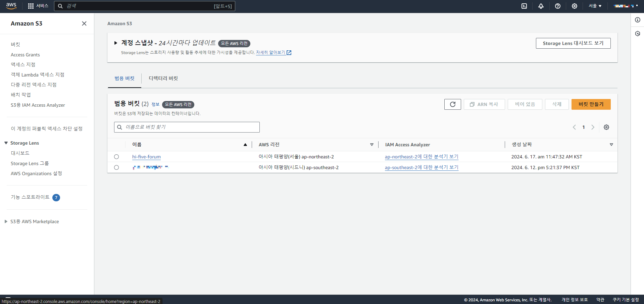Sort by 이름 column arrow
Viewport: 644px width, 304px height.
click(245, 145)
